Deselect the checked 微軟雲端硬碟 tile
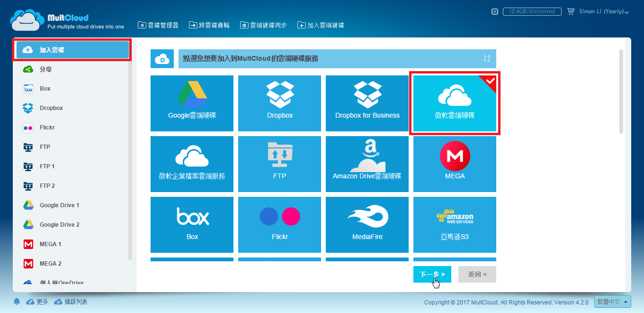The width and height of the screenshot is (644, 313). tap(455, 103)
